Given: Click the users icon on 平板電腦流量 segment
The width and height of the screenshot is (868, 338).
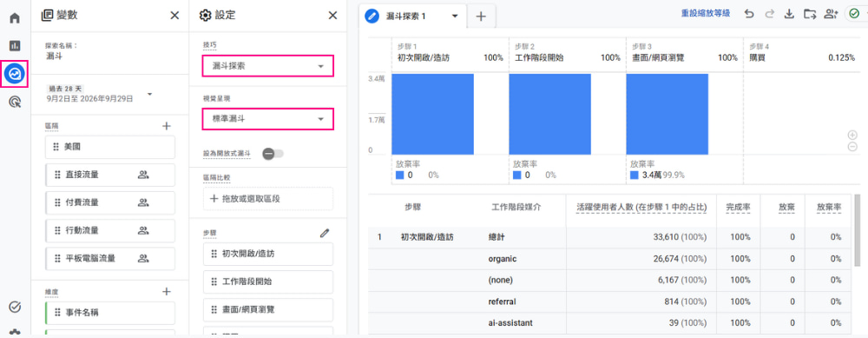Looking at the screenshot, I should tap(143, 258).
